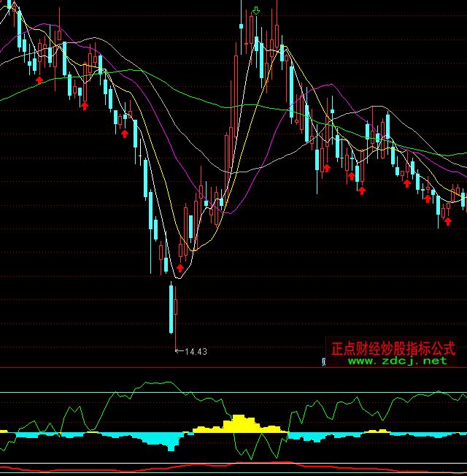Select the lowest cyan candle above 14.43
This screenshot has width=467, height=476.
pos(173,307)
